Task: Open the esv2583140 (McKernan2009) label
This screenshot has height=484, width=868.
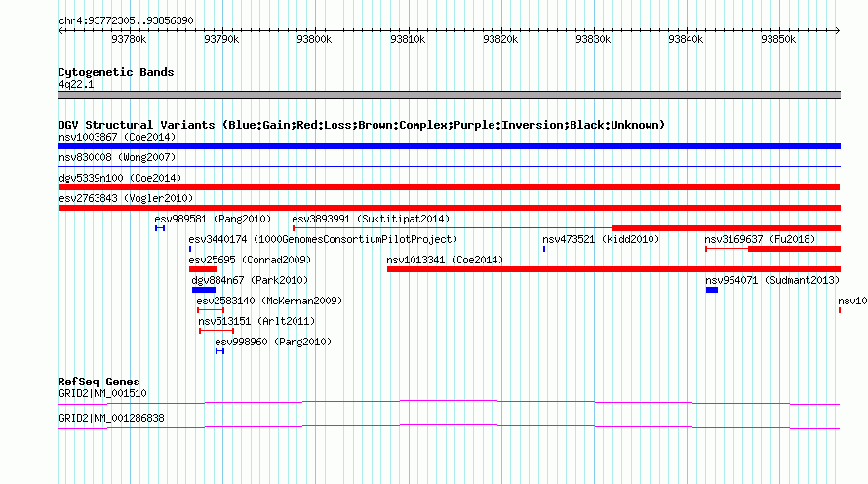Action: pyautogui.click(x=269, y=301)
